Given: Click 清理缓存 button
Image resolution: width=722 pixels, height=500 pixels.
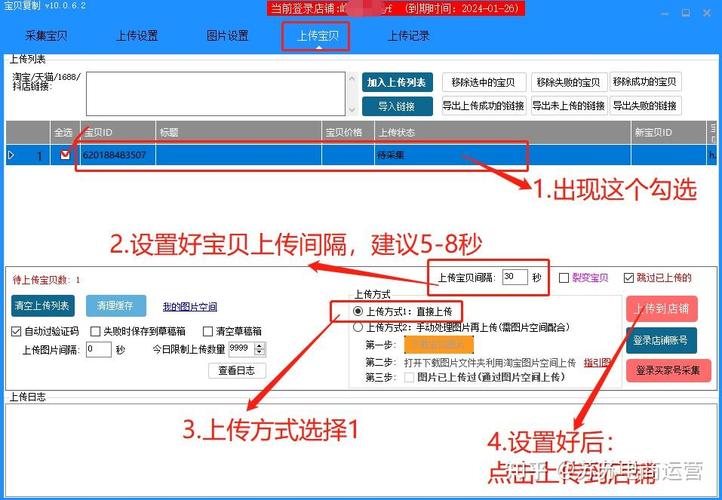Looking at the screenshot, I should [115, 306].
